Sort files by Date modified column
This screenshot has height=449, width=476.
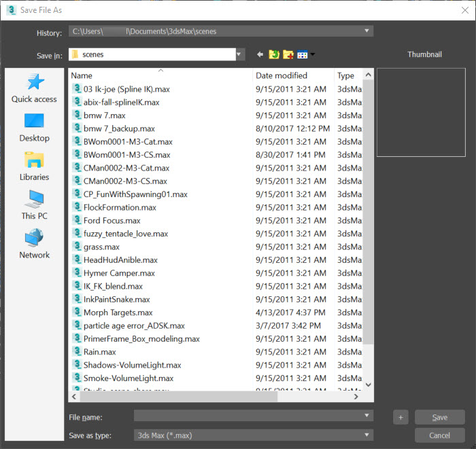point(293,75)
